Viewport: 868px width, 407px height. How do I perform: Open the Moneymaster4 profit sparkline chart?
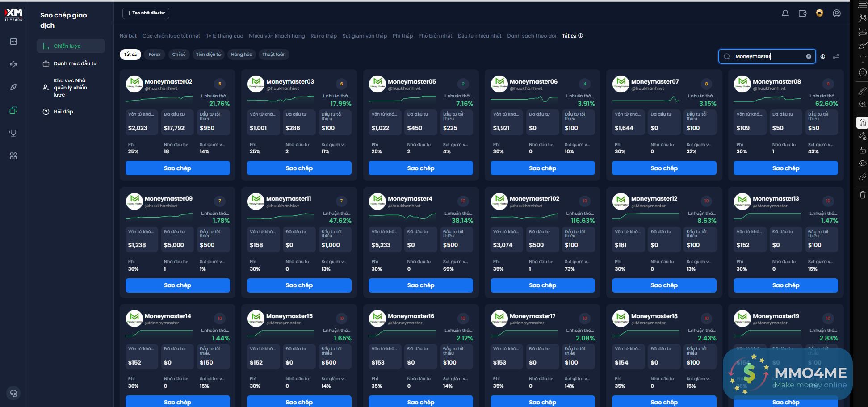tap(402, 216)
